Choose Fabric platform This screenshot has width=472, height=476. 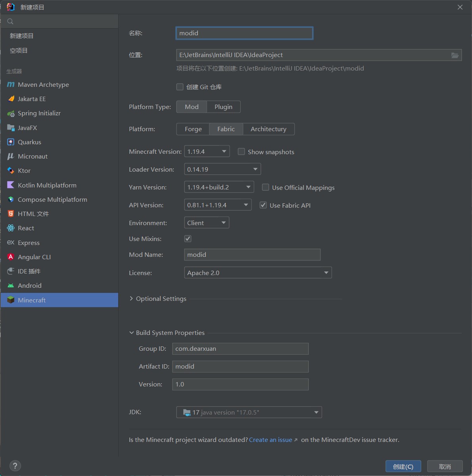[x=226, y=129]
